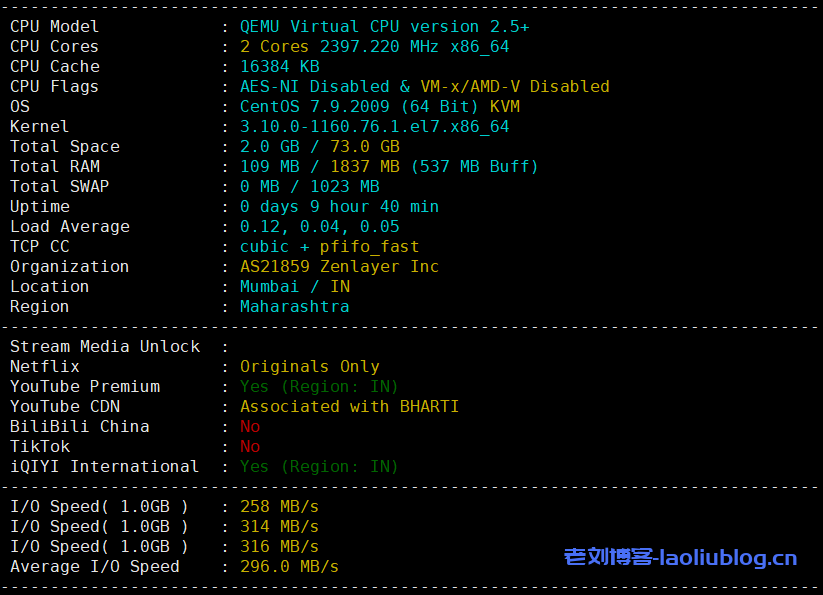
Task: Click the Netflix Originals Only result
Action: pyautogui.click(x=309, y=367)
